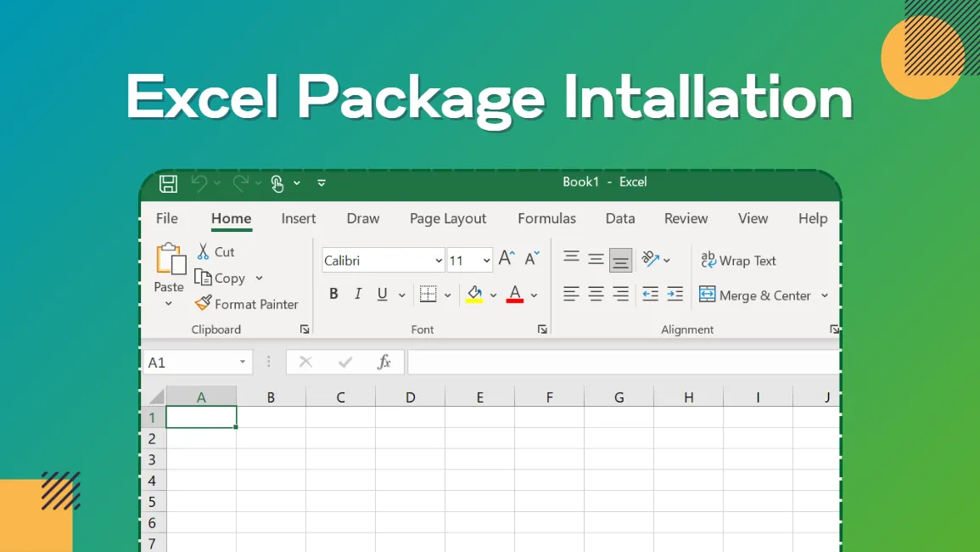Open the Review tab
Viewport: 980px width, 552px height.
pos(686,218)
